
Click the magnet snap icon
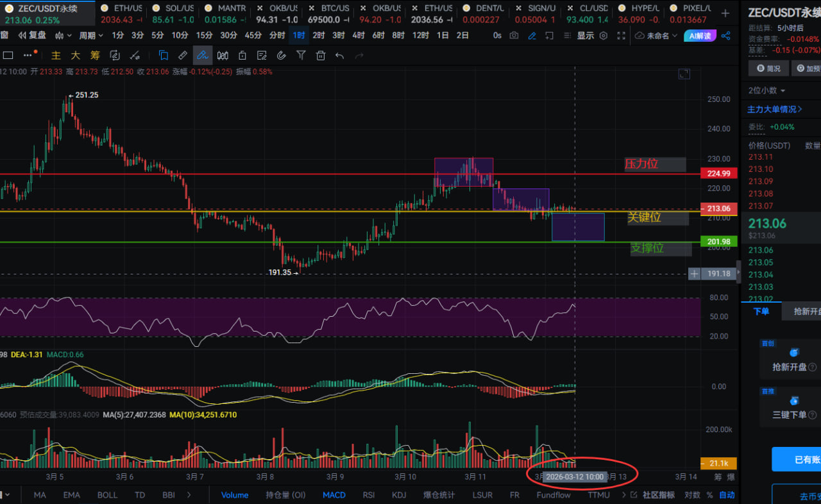[282, 56]
